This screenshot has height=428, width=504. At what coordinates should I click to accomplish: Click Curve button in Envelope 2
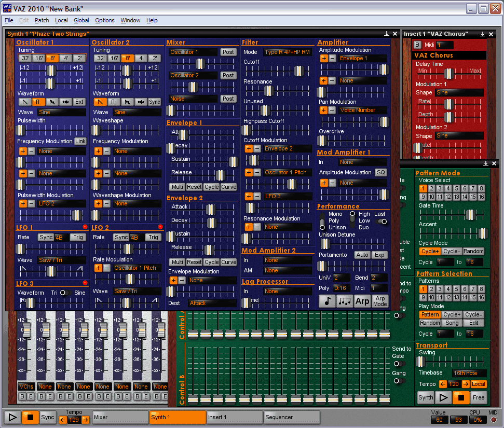pyautogui.click(x=228, y=262)
